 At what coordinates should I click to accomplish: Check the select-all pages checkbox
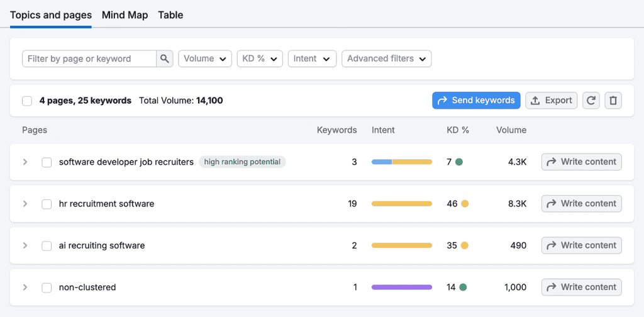point(27,101)
